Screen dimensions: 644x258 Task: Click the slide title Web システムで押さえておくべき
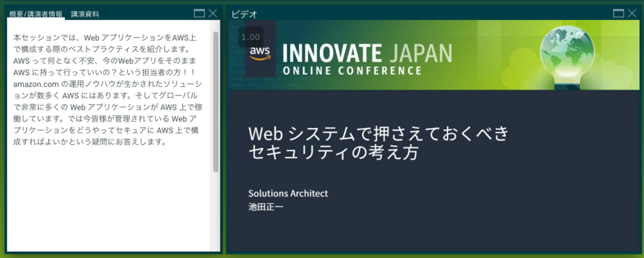[x=379, y=133]
